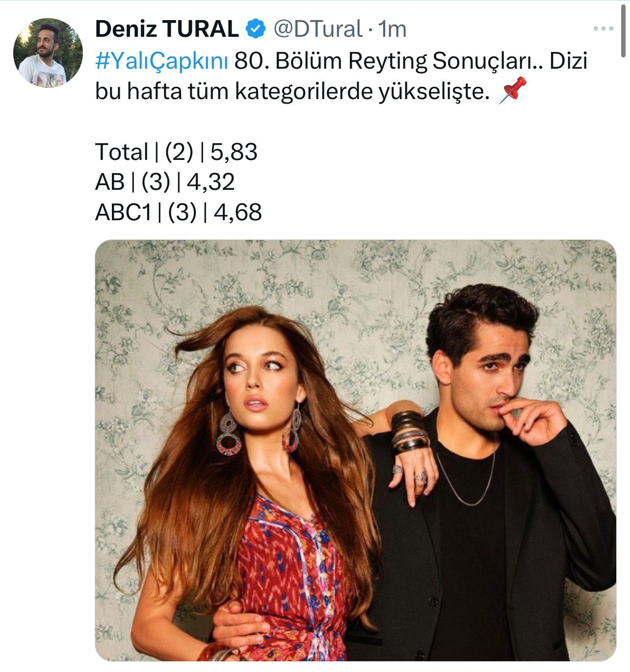Click the display name "Deniz TURAL"
This screenshot has height=672, width=630.
[167, 29]
